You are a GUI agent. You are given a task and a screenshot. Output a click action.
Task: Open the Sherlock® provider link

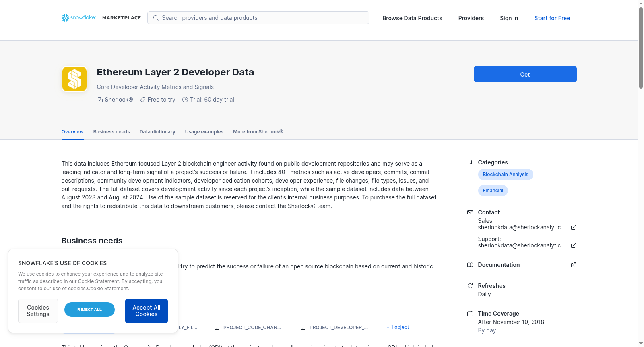click(119, 100)
